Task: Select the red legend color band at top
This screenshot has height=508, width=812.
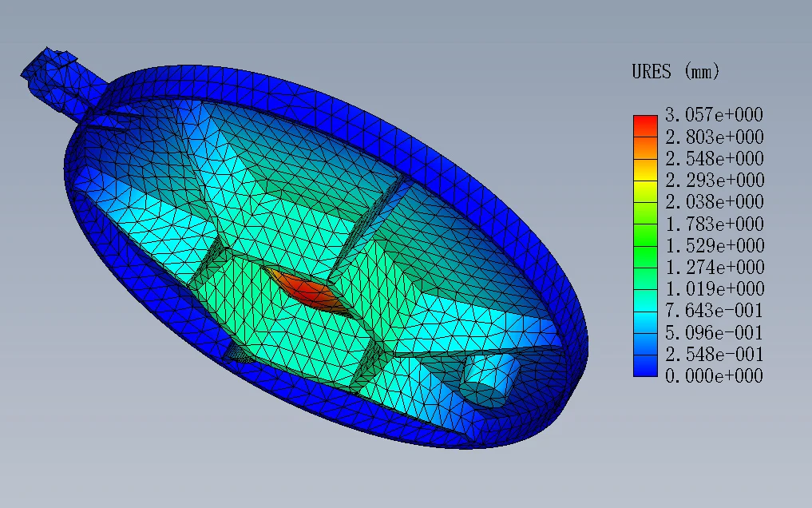Action: [x=645, y=126]
